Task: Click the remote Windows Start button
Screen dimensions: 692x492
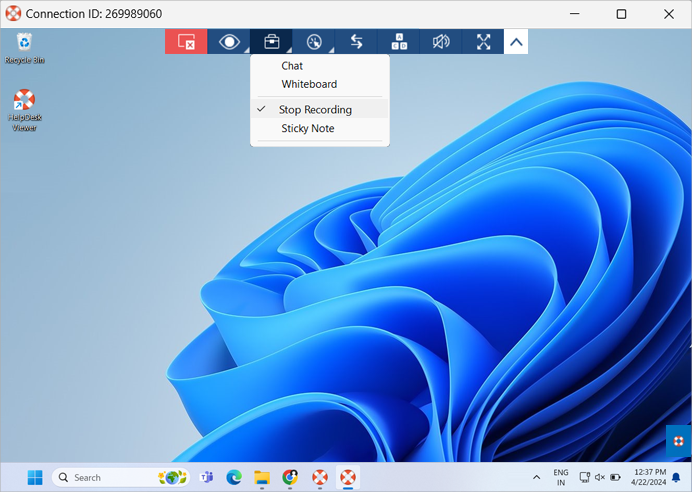Action: pyautogui.click(x=35, y=477)
